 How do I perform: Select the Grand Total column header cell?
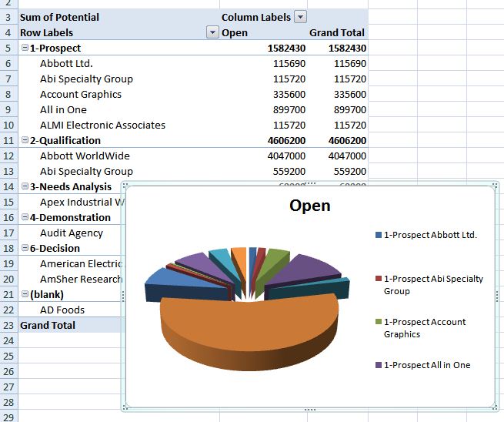point(337,33)
